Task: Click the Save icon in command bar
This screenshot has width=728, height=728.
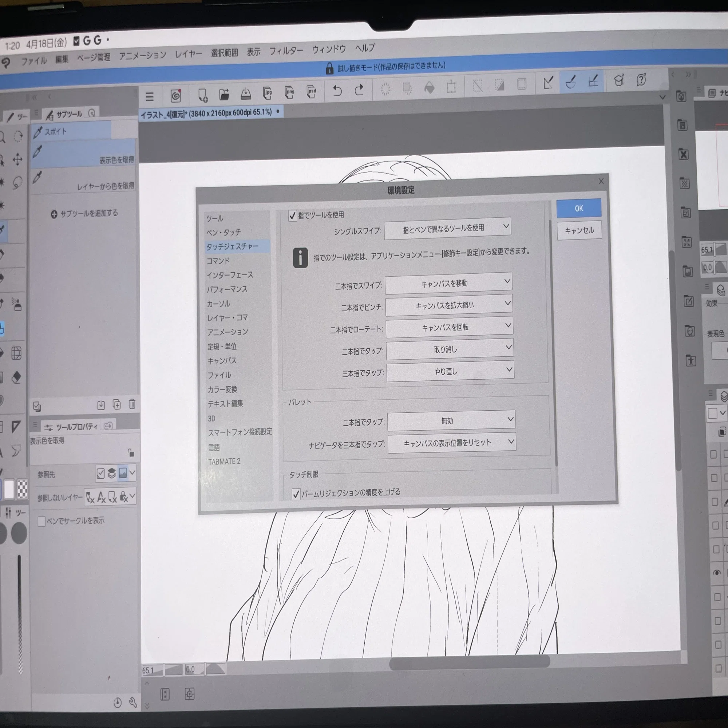Action: (246, 94)
